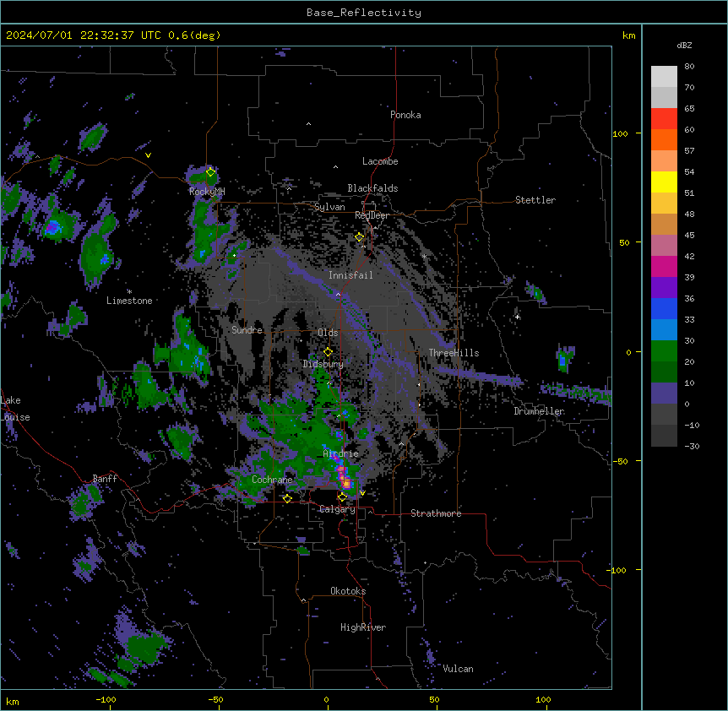
Task: Select the red 60-65 dBZ legend swatch
Action: click(664, 119)
